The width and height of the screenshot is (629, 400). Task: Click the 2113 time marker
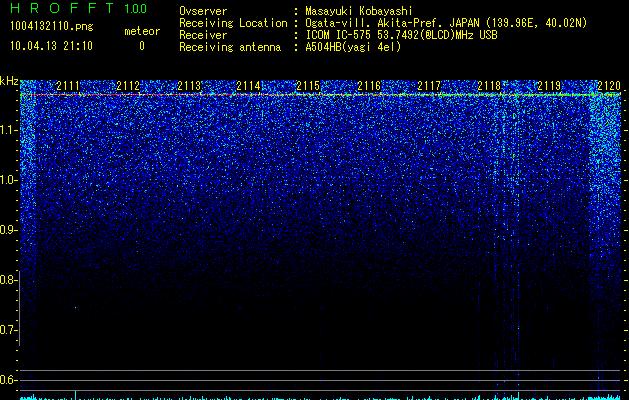coord(189,85)
